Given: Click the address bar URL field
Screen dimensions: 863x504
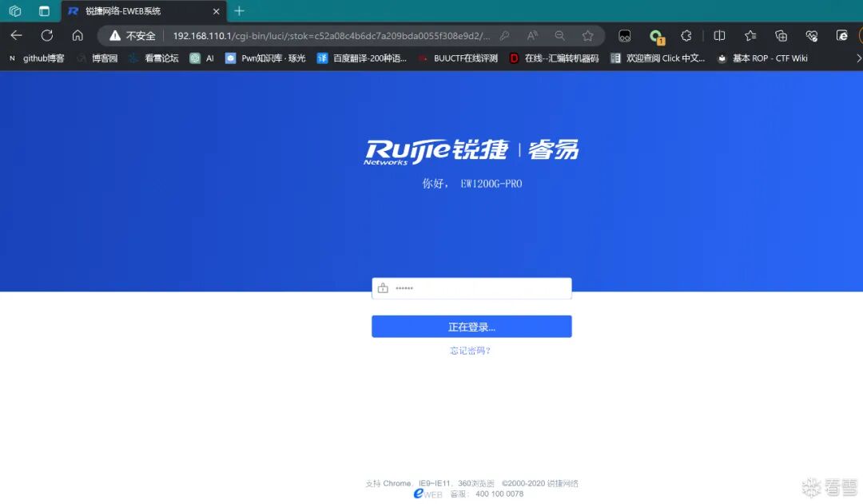Looking at the screenshot, I should (332, 36).
